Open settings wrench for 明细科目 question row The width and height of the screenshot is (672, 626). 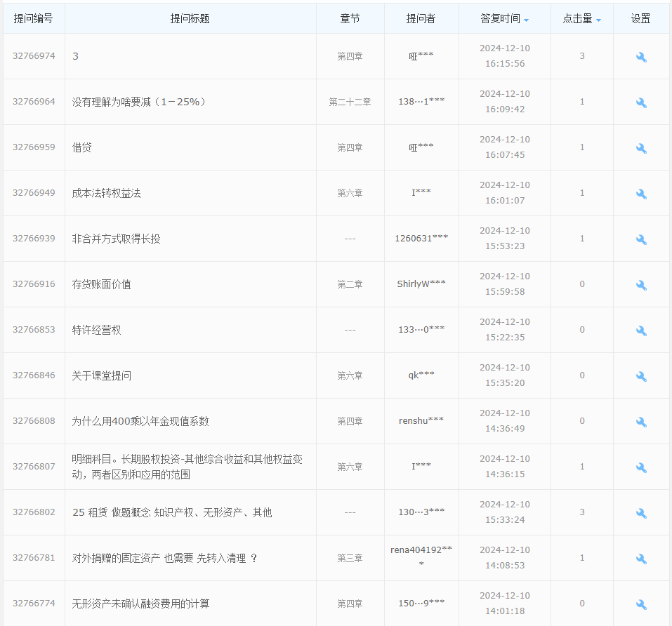[x=640, y=467]
